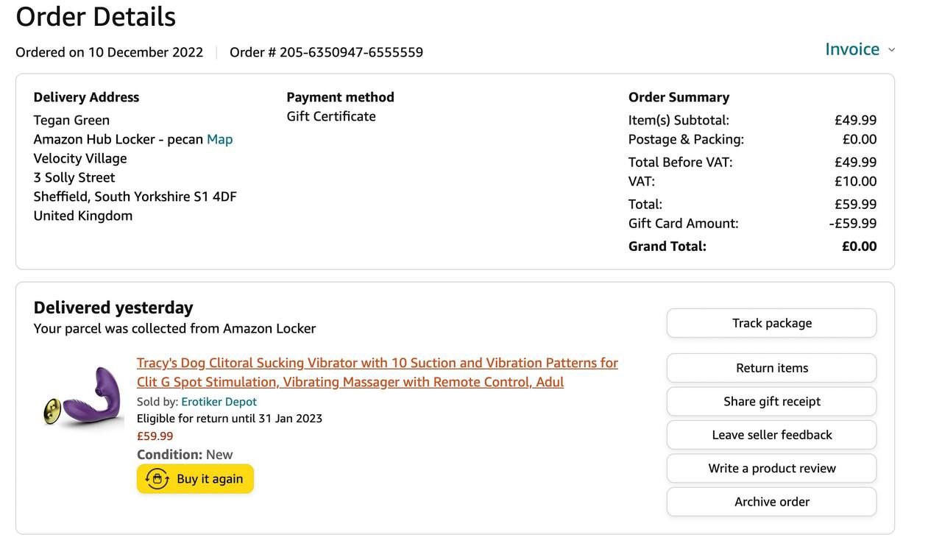942x560 pixels.
Task: Expand the Invoice chevron arrow
Action: click(892, 50)
